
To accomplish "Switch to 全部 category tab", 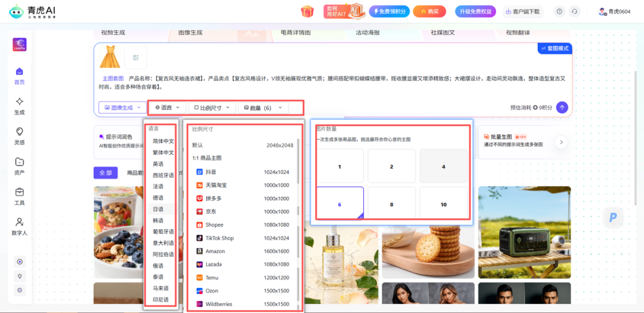I will (106, 172).
